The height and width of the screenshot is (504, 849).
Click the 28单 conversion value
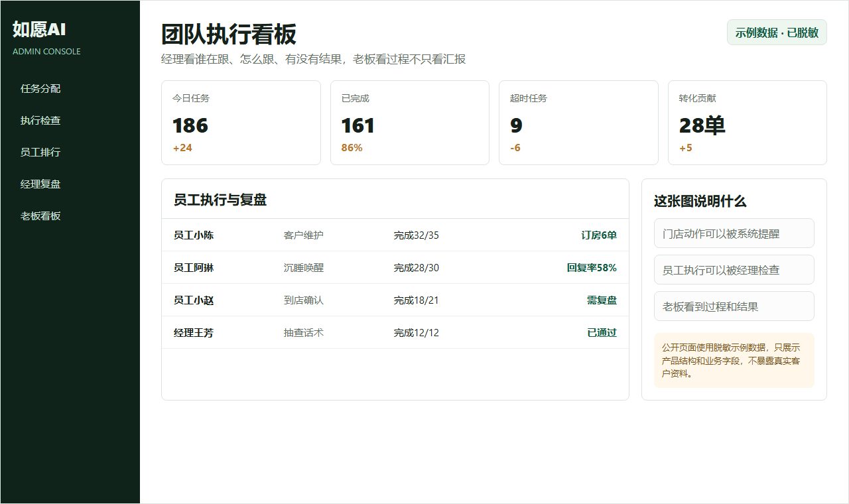702,125
